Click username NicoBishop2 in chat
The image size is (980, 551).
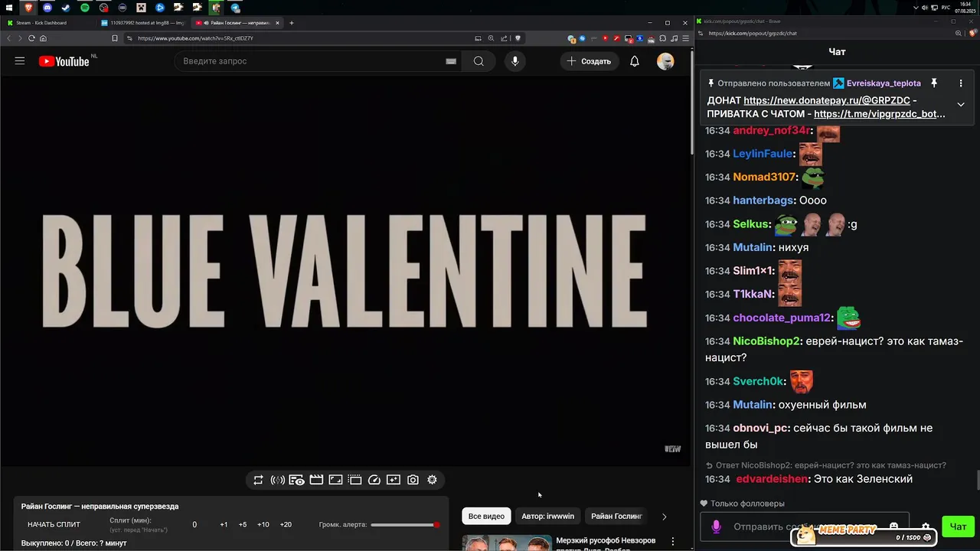point(766,341)
